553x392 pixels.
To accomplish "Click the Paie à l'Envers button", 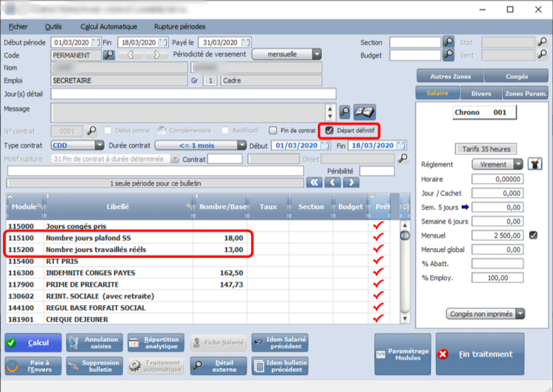I will tap(33, 366).
